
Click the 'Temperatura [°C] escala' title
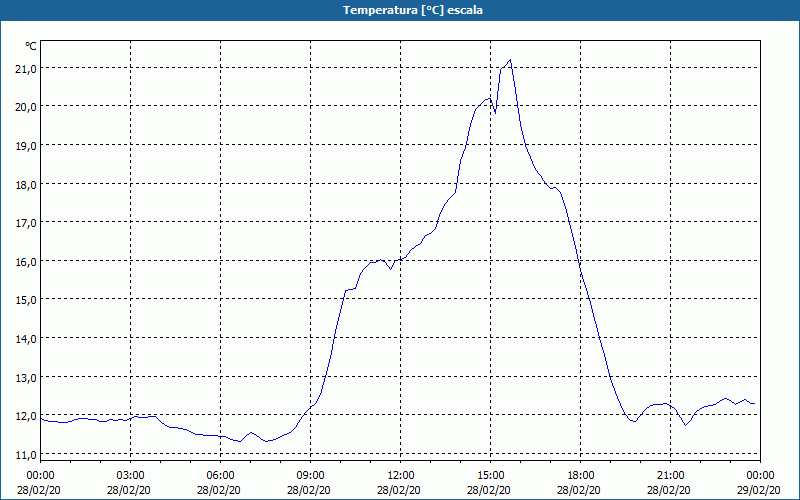(413, 10)
